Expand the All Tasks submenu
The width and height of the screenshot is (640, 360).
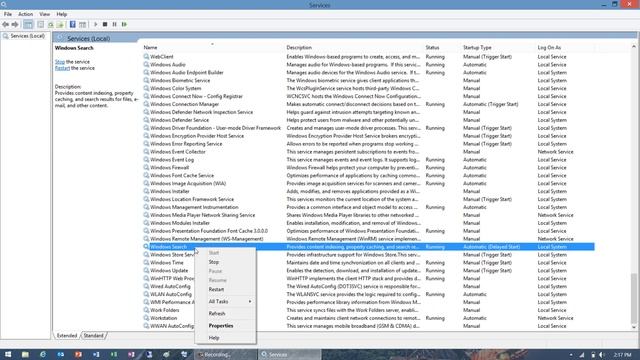coord(225,301)
